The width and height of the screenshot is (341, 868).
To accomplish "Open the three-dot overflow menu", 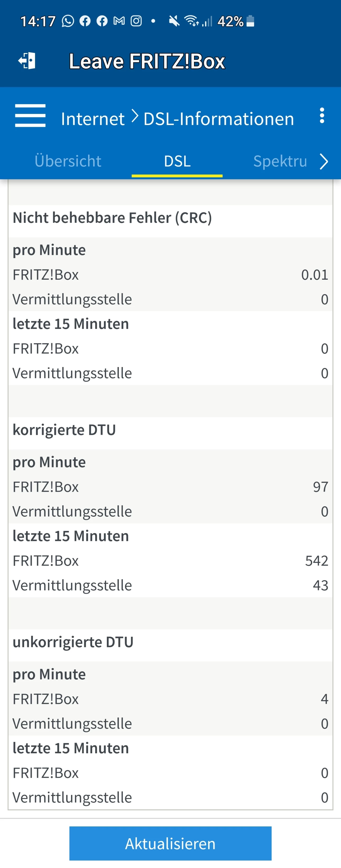I will pos(322,116).
